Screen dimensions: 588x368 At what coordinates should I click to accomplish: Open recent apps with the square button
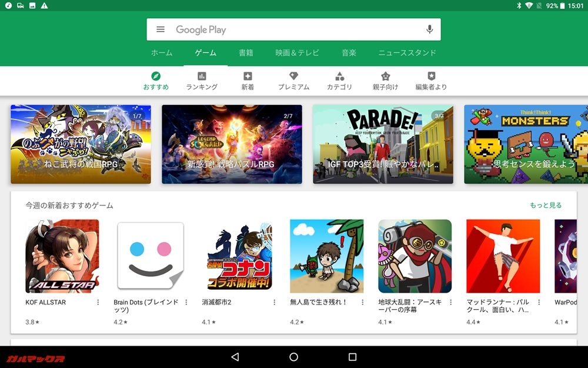[x=353, y=356]
